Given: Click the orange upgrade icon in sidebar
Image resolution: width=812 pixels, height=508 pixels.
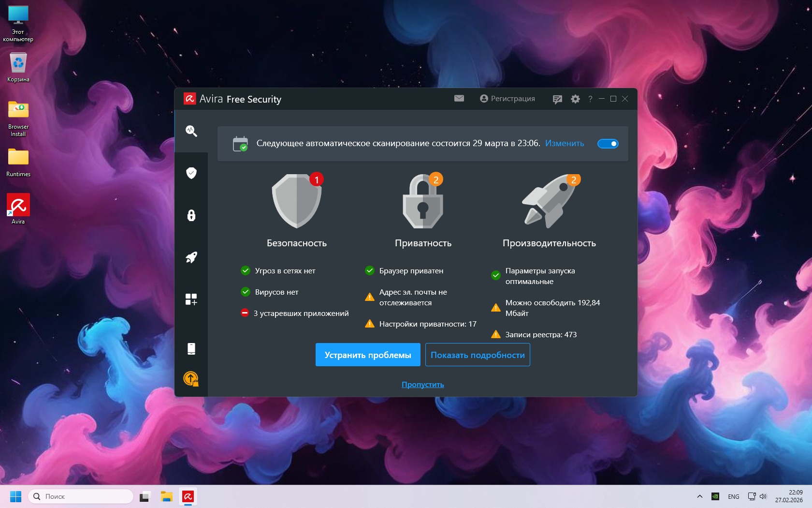Looking at the screenshot, I should [191, 378].
